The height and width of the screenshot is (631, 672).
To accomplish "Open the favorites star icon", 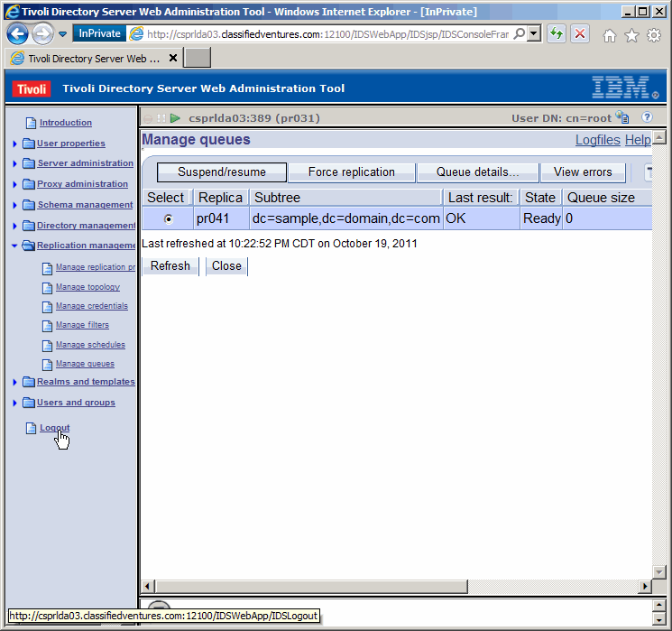I will (631, 35).
